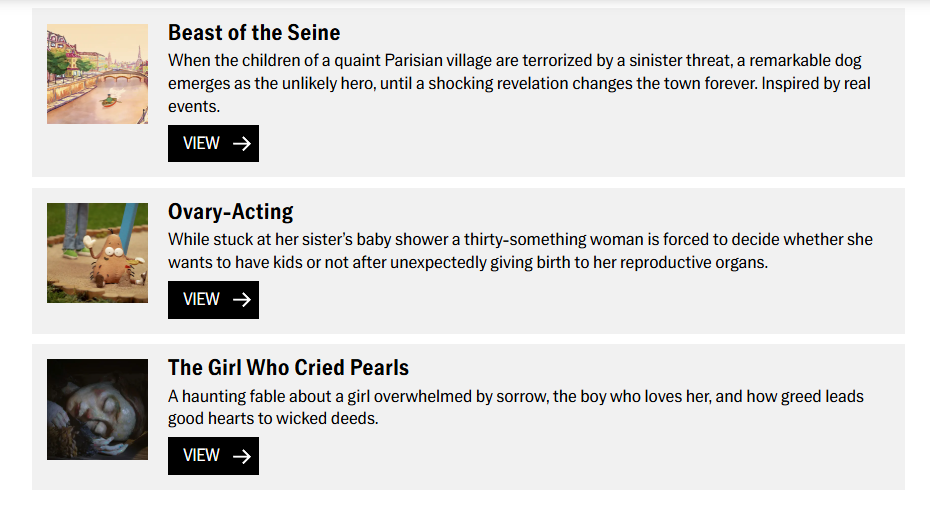Click the Beast of the Seine description text

518,83
